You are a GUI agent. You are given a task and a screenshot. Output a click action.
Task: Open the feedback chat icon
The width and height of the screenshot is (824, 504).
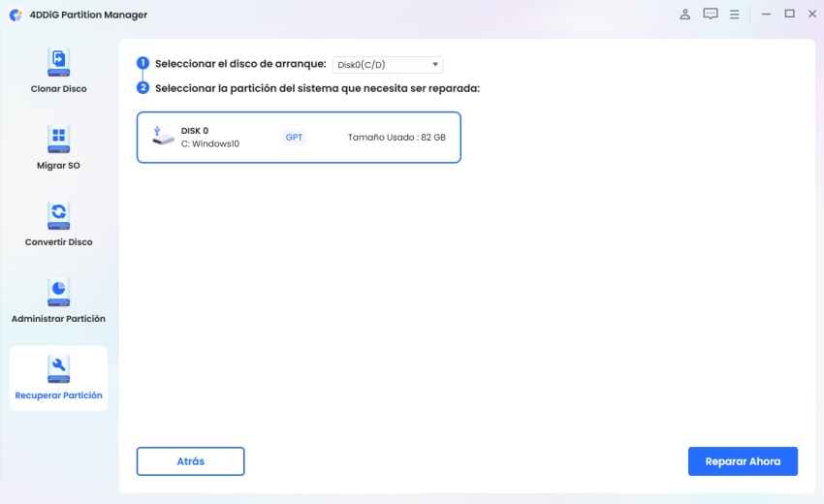click(x=711, y=15)
